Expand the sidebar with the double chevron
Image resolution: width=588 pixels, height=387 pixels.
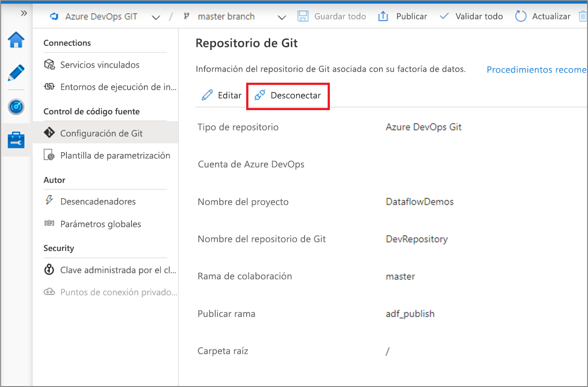(24, 13)
